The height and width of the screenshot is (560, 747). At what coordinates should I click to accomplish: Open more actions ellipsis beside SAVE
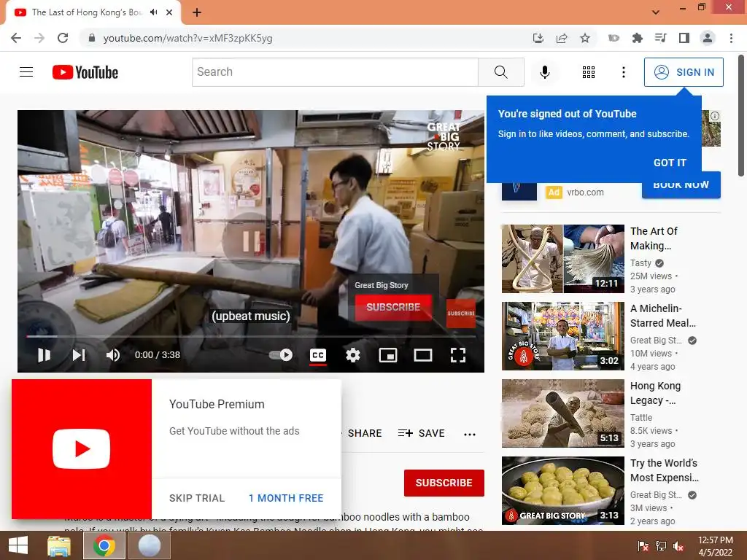tap(470, 434)
